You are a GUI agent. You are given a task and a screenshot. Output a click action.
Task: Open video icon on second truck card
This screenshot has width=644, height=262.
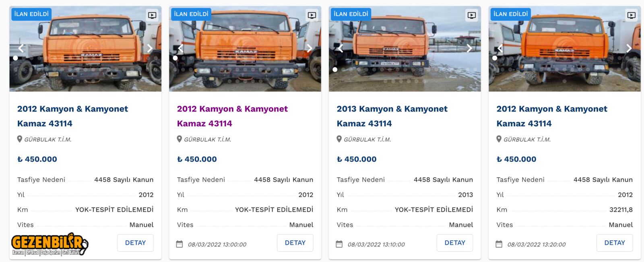(312, 15)
